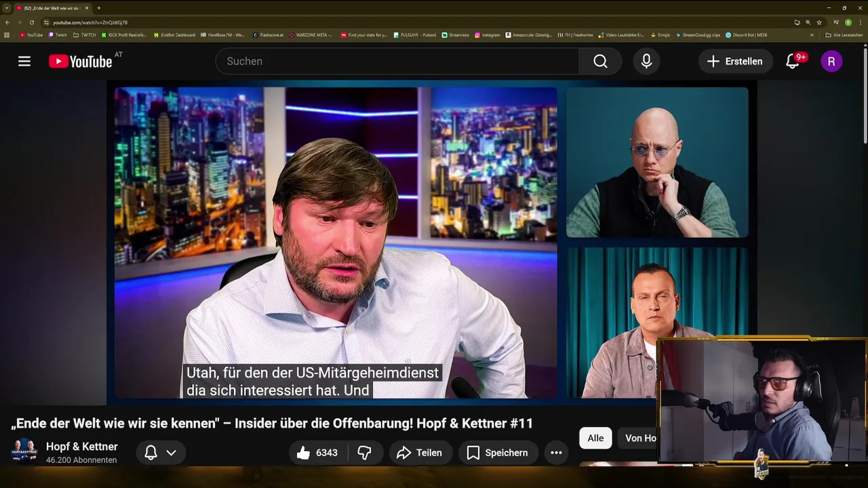Open the media control icon in the Chrome toolbar
The width and height of the screenshot is (868, 488).
coord(836,22)
